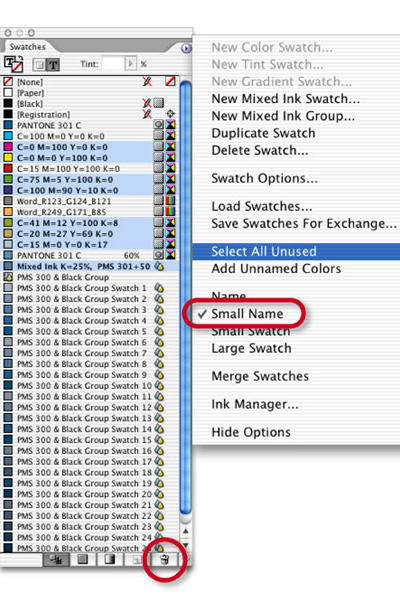
Task: Click the crossed pencil icon on [Black] row
Action: pyautogui.click(x=147, y=103)
